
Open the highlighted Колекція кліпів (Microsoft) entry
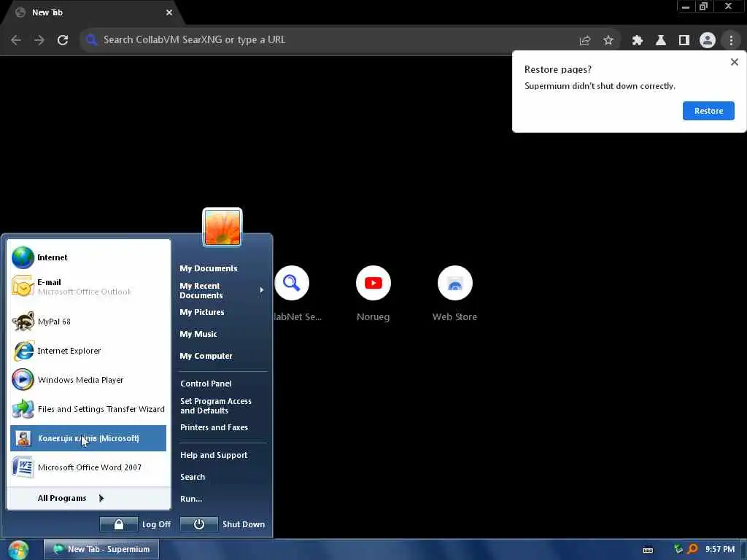click(x=88, y=438)
